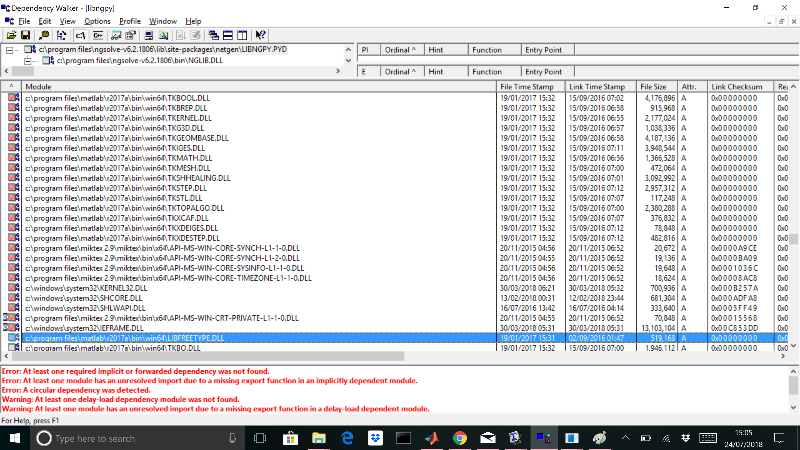Select the TKBOOL.DLL module row

coord(394,98)
